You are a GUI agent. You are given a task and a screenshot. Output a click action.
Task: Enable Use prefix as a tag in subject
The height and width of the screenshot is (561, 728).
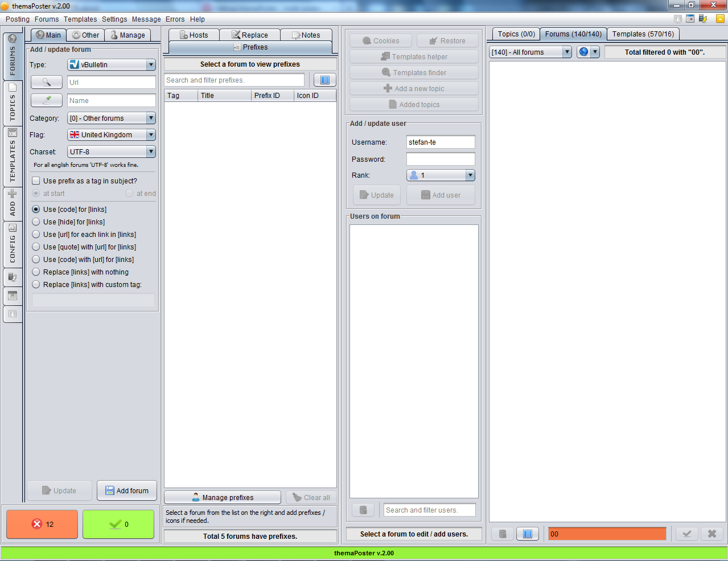pyautogui.click(x=36, y=181)
